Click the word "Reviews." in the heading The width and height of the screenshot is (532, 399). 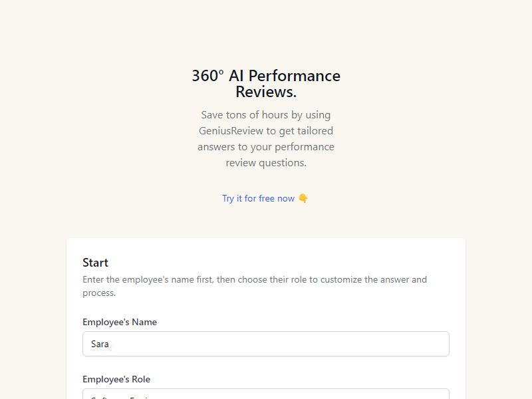(266, 92)
